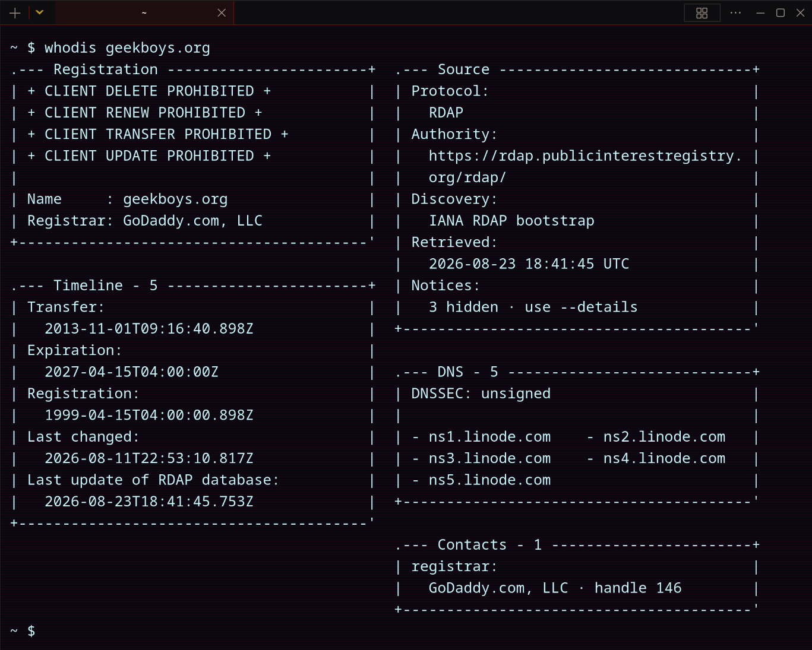812x650 pixels.
Task: Click transfer date 2013-11-01T09:16:40.898Z
Action: (x=149, y=329)
